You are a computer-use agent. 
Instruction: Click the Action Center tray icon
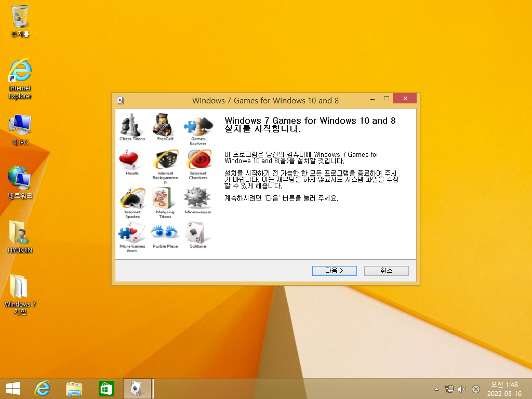click(x=476, y=389)
